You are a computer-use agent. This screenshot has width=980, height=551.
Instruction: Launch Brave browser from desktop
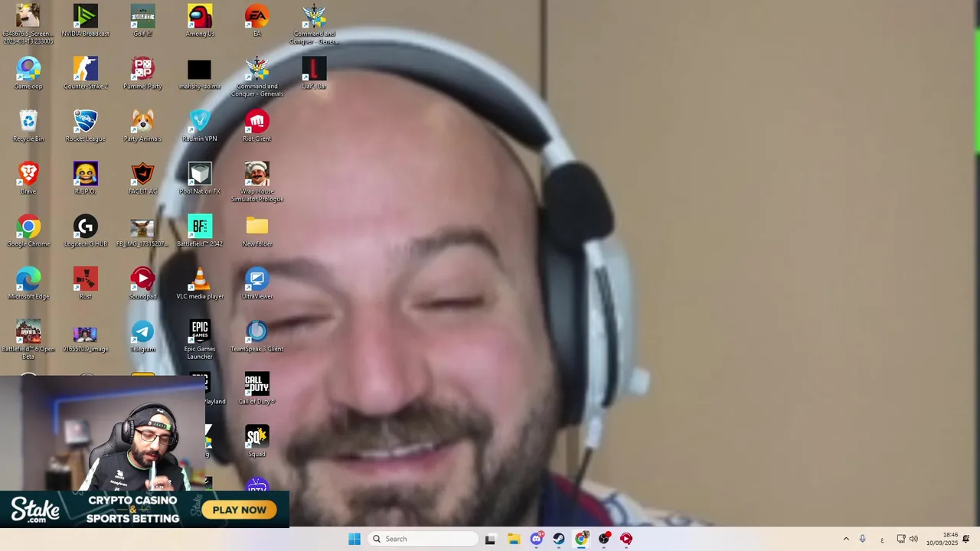click(x=28, y=178)
